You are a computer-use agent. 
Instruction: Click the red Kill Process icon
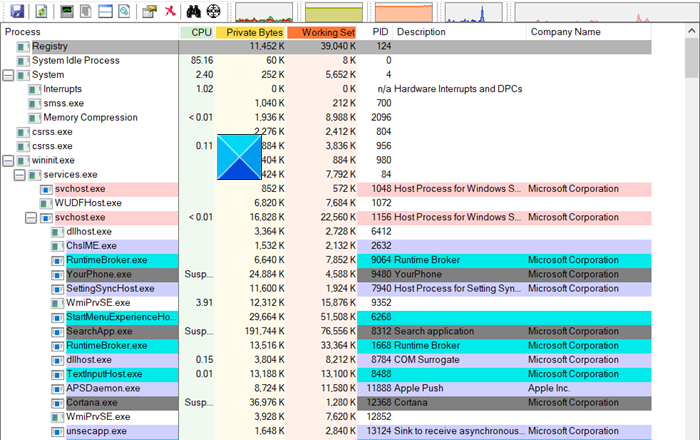(x=170, y=12)
